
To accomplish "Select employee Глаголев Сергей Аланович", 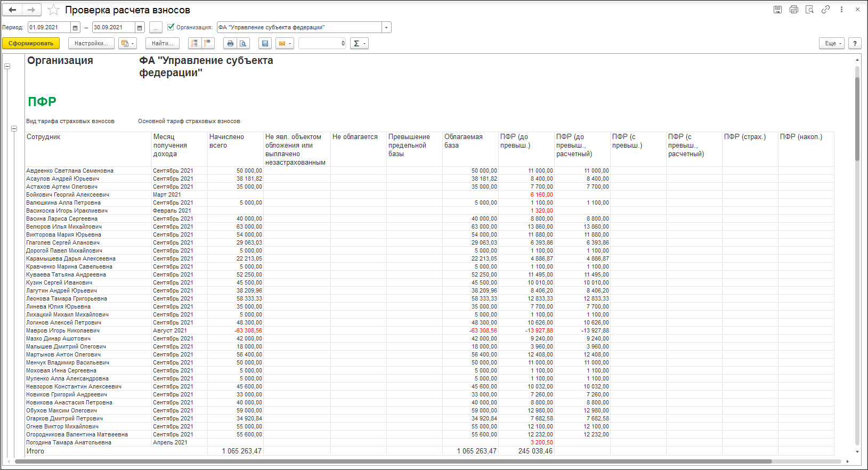I will click(x=63, y=243).
